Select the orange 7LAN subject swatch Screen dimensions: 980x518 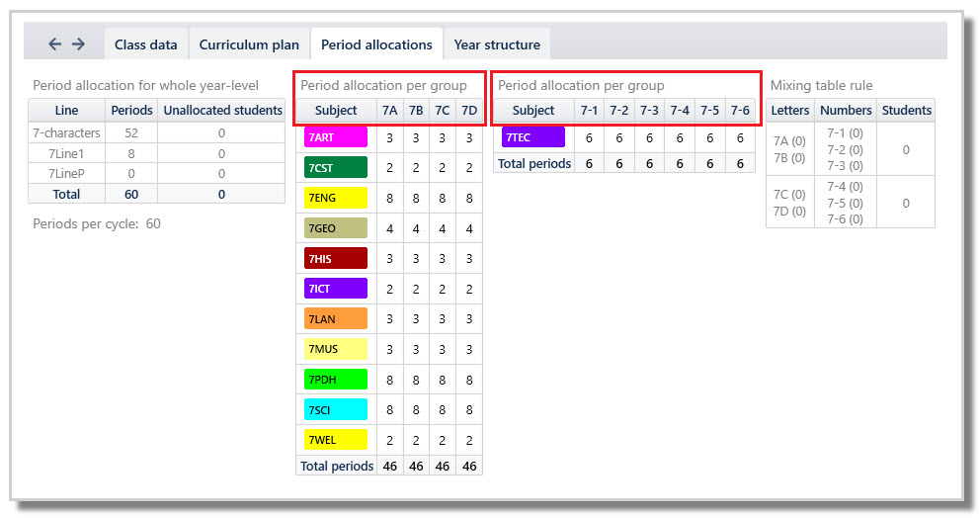pos(336,319)
